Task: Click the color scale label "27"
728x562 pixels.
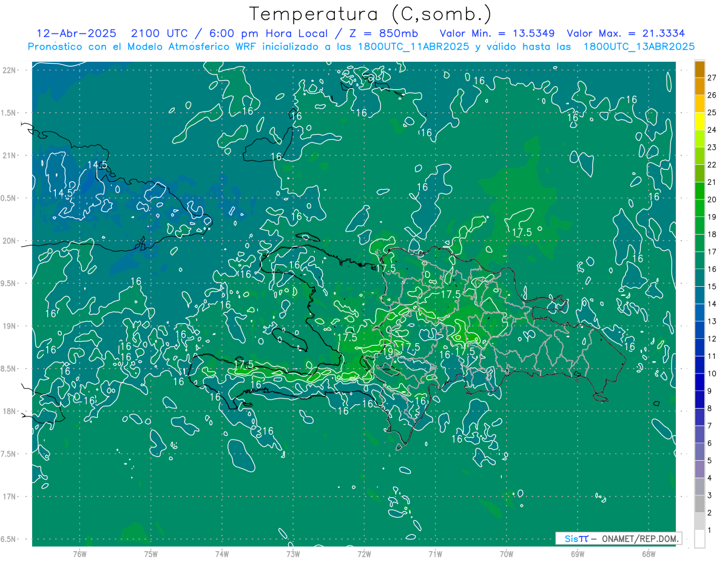Action: 712,78
